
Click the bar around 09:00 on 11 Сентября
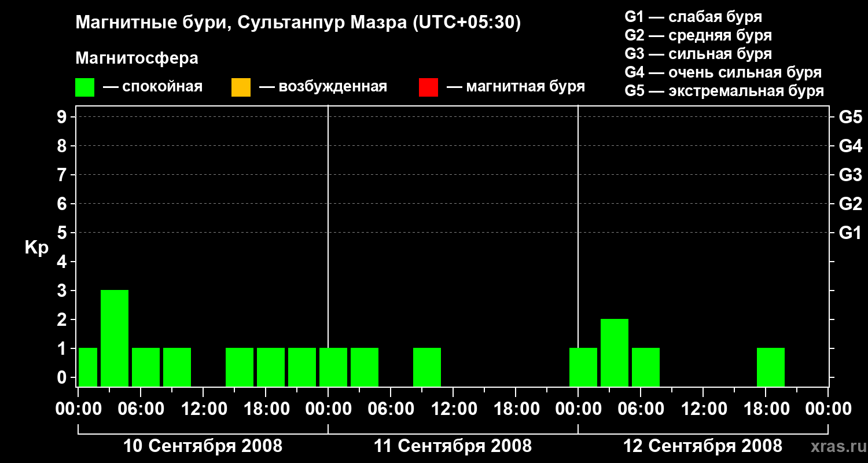click(x=427, y=367)
